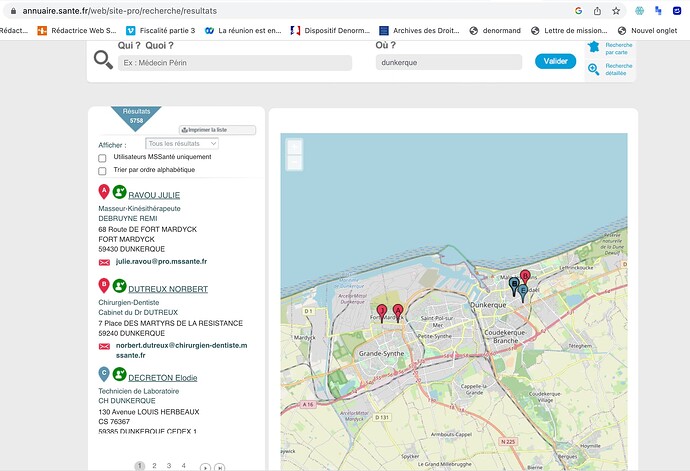The width and height of the screenshot is (690, 471).
Task: Click green profile icon next to DUTREUX NORBERT
Action: 119,286
